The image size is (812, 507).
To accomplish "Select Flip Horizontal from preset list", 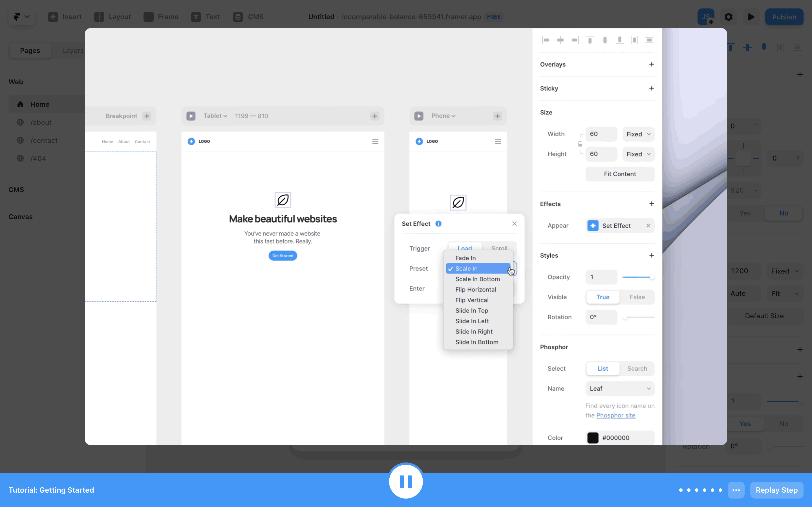I will click(x=475, y=289).
